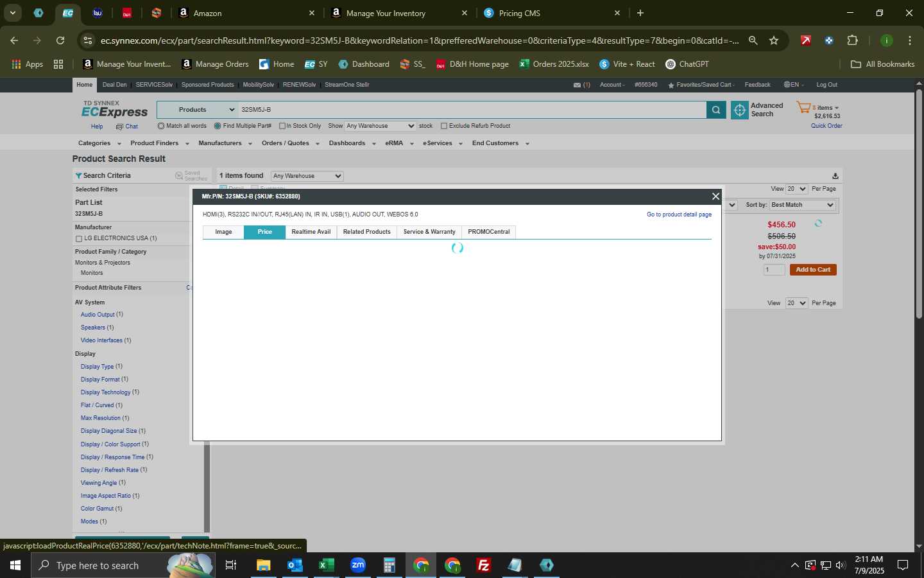Click the filter panel scrollbar
The height and width of the screenshot is (578, 924).
point(207,487)
